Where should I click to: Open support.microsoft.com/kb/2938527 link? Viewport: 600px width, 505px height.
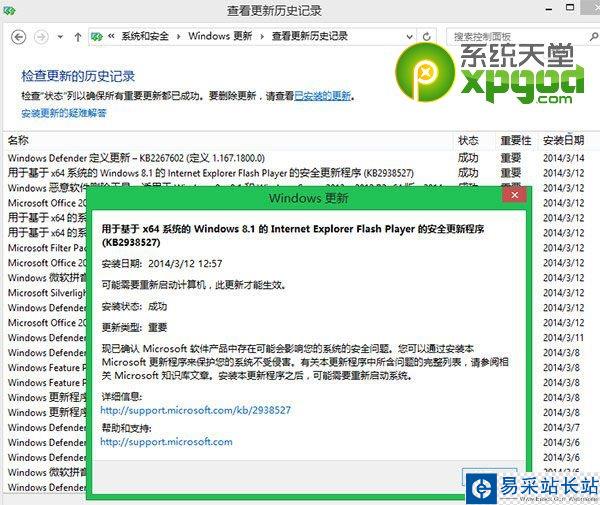click(196, 411)
